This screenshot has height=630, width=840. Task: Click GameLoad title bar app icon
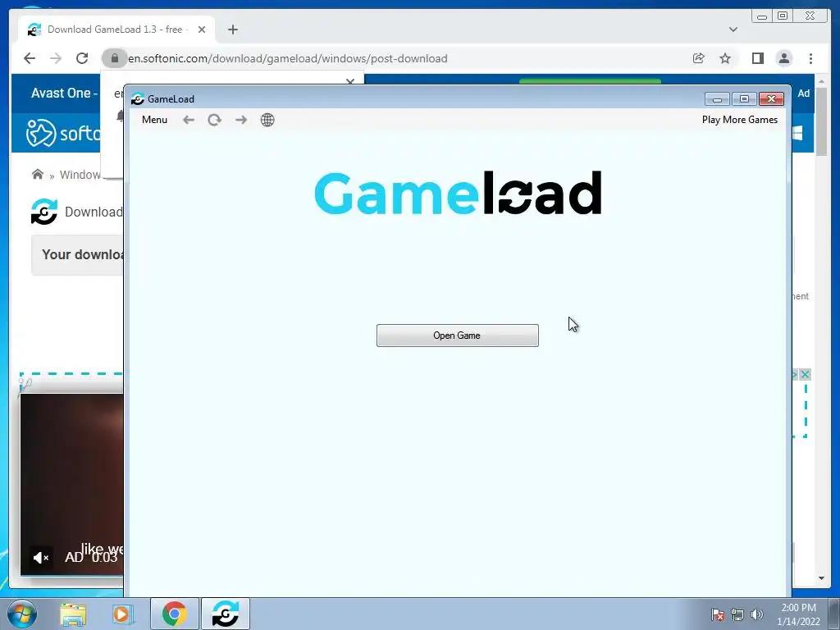click(x=138, y=99)
